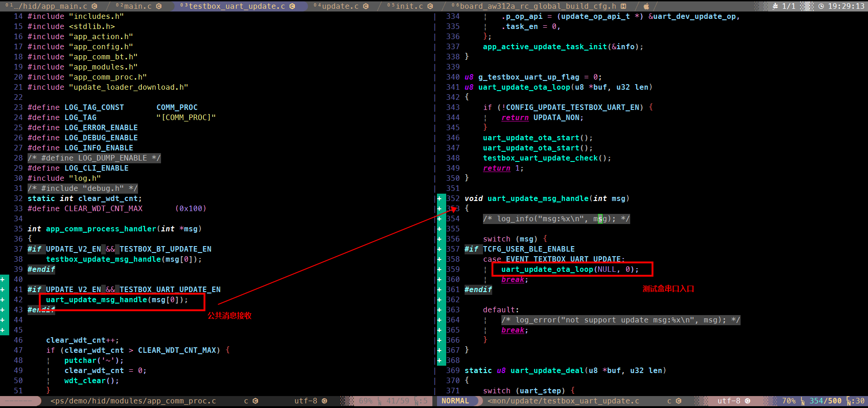Open the update.c tab
Viewport: 868px width, 408px height.
point(341,6)
